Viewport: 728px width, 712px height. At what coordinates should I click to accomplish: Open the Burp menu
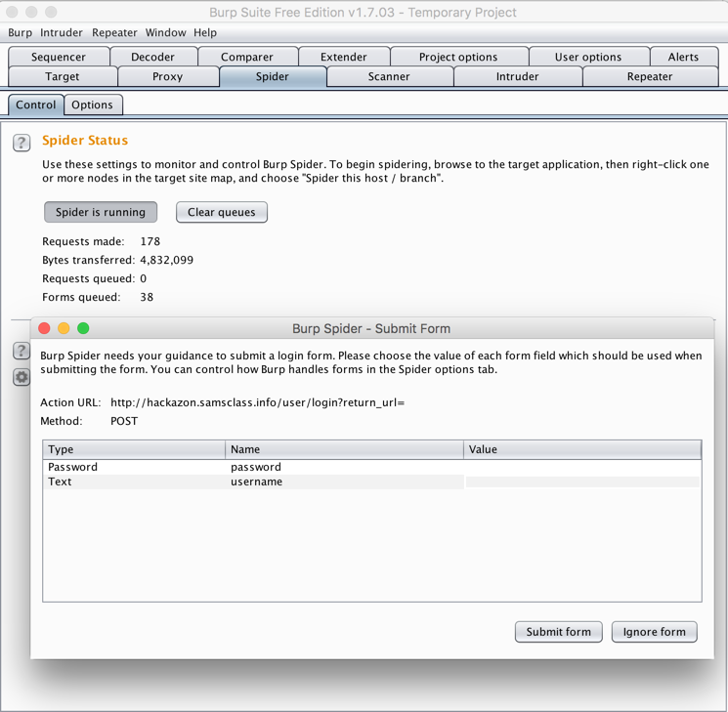[20, 32]
